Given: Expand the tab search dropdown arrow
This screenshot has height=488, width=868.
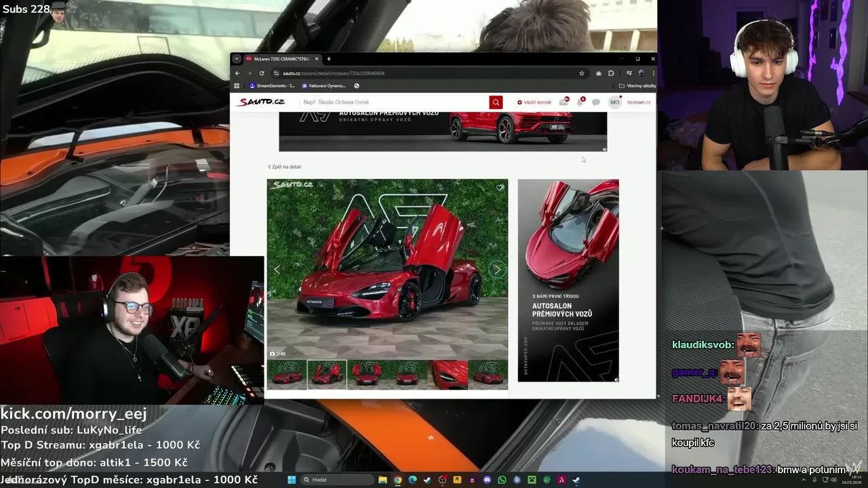Looking at the screenshot, I should (x=237, y=59).
